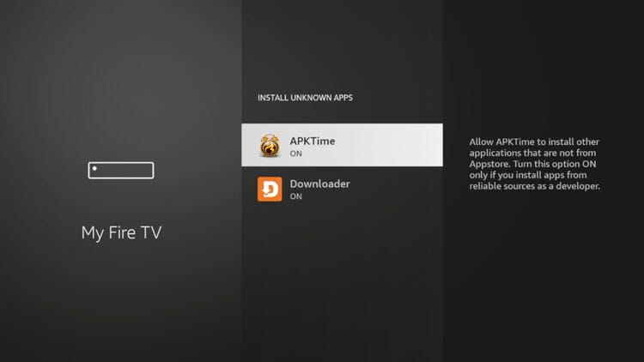The image size is (644, 362).
Task: Click the APKTime alarm clock icon
Action: (x=270, y=145)
